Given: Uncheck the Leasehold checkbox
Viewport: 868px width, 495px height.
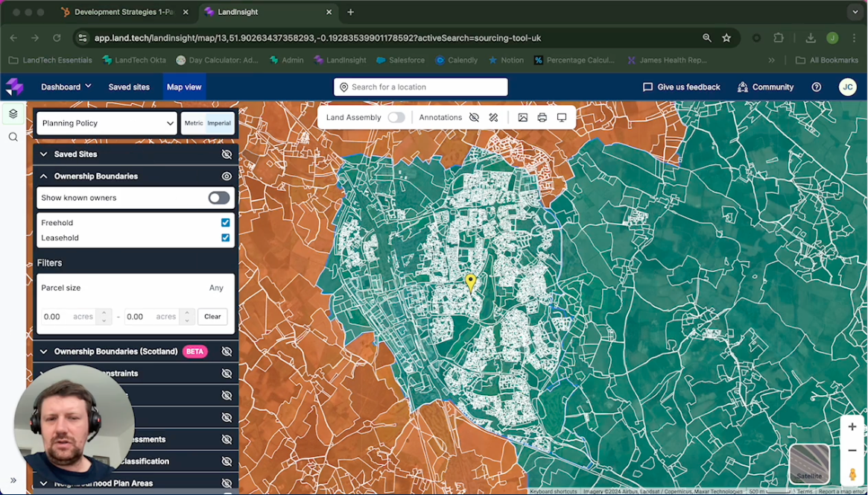Looking at the screenshot, I should pos(225,238).
